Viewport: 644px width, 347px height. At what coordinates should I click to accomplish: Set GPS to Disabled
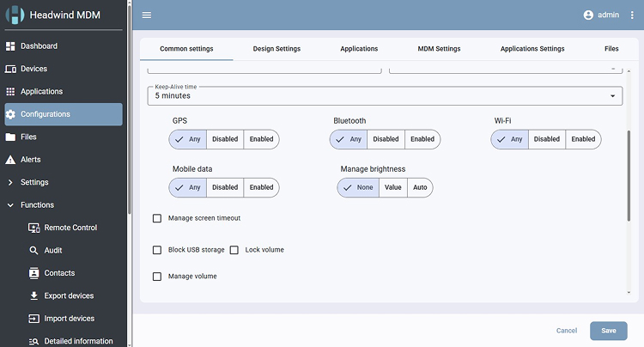coord(225,139)
